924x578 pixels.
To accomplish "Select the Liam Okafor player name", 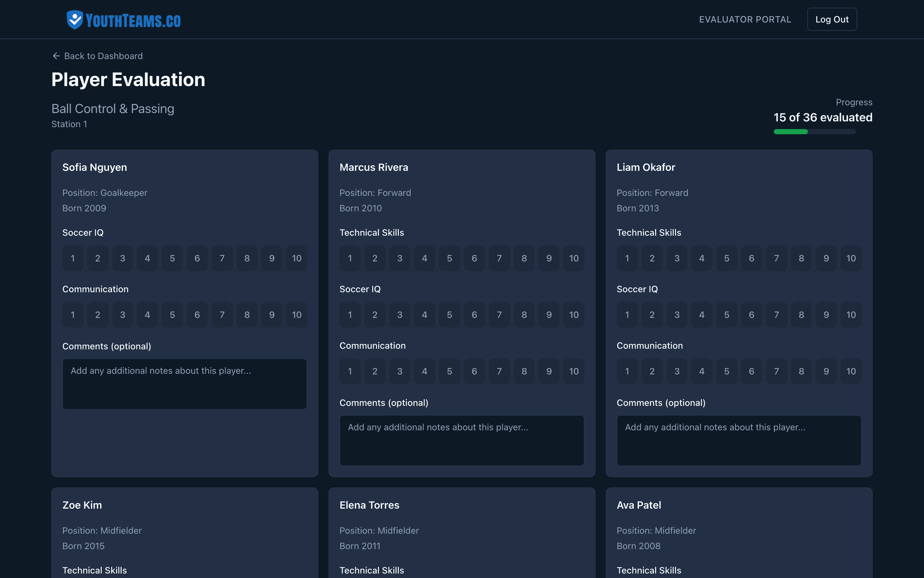I will (x=646, y=167).
